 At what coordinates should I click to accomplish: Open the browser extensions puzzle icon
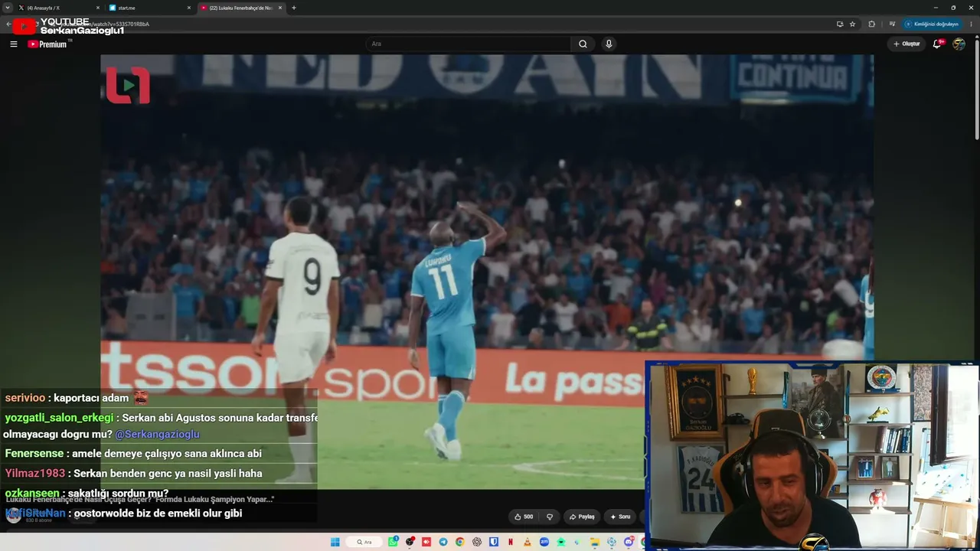tap(871, 24)
